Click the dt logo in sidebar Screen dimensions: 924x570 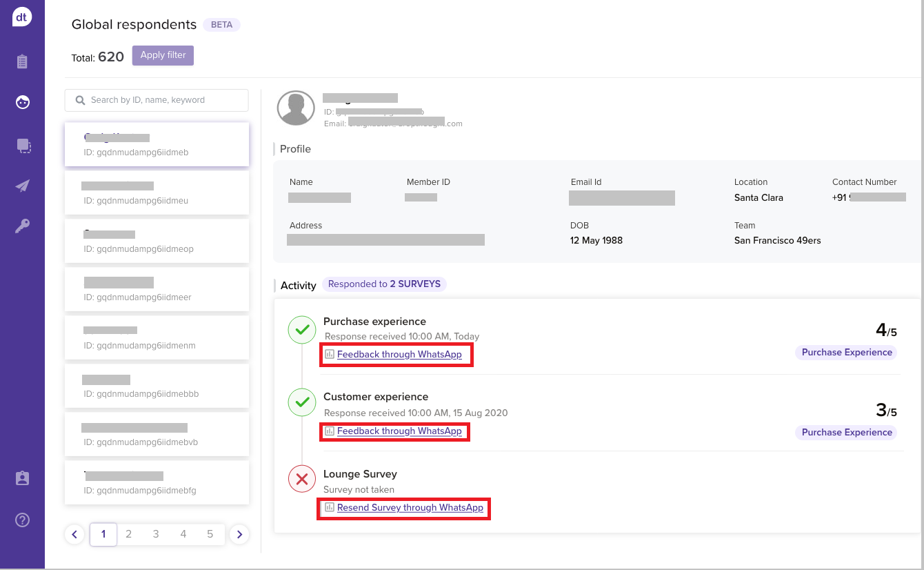[x=22, y=17]
